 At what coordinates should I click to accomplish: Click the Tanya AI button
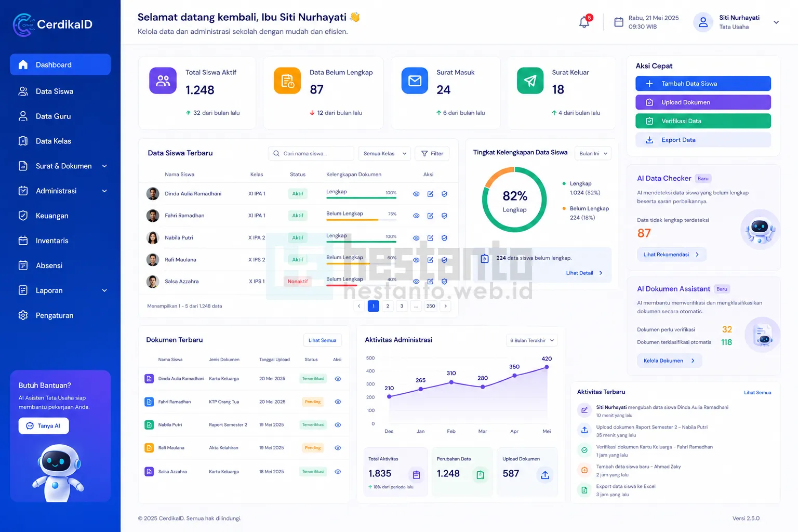click(x=44, y=426)
